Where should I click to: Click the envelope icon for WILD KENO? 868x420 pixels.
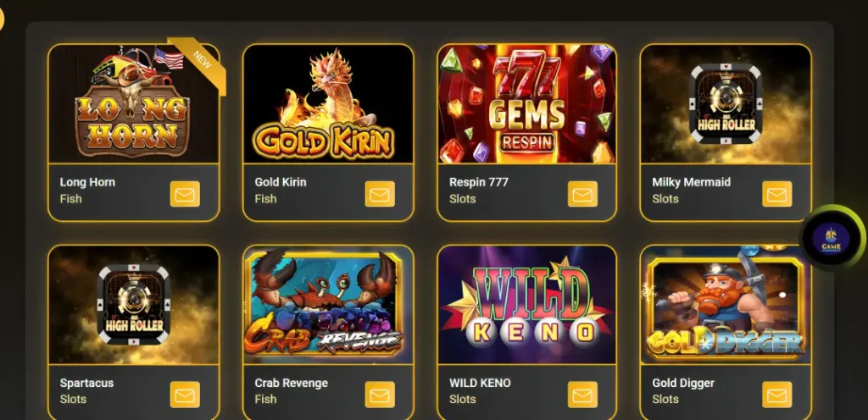(582, 395)
